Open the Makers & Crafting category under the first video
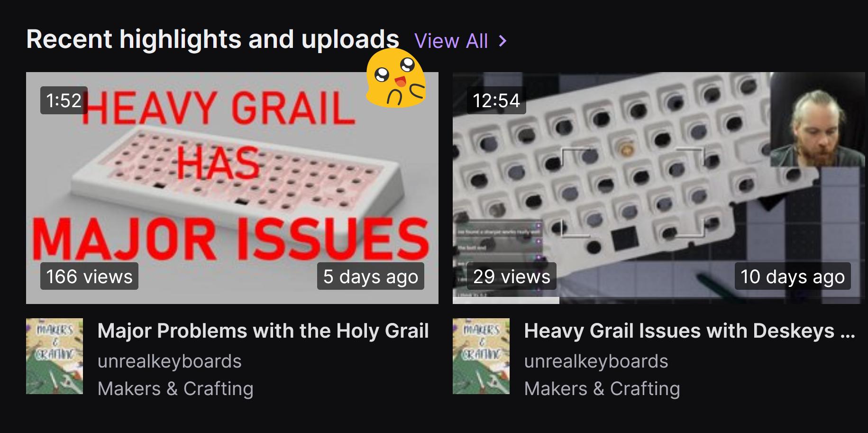Image resolution: width=868 pixels, height=433 pixels. coord(175,389)
